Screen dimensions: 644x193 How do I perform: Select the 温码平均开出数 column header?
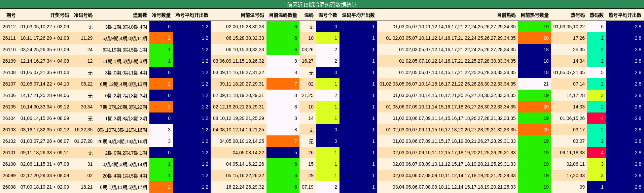358,15
